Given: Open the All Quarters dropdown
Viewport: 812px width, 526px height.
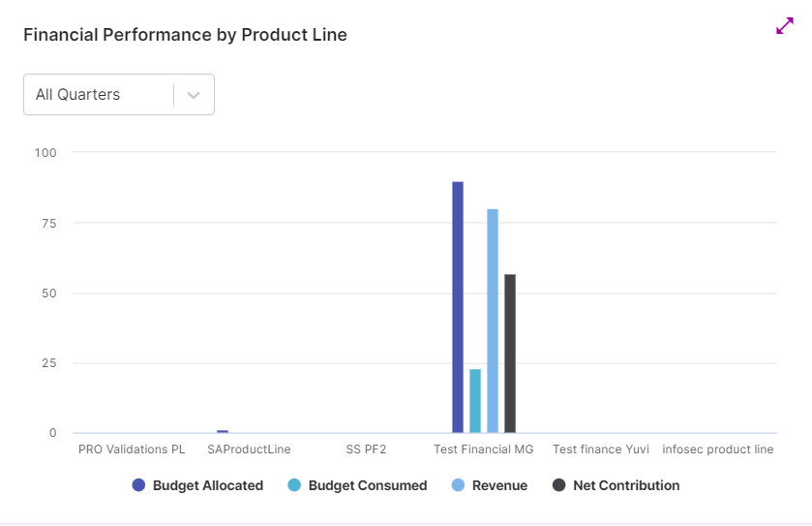Looking at the screenshot, I should tap(99, 95).
